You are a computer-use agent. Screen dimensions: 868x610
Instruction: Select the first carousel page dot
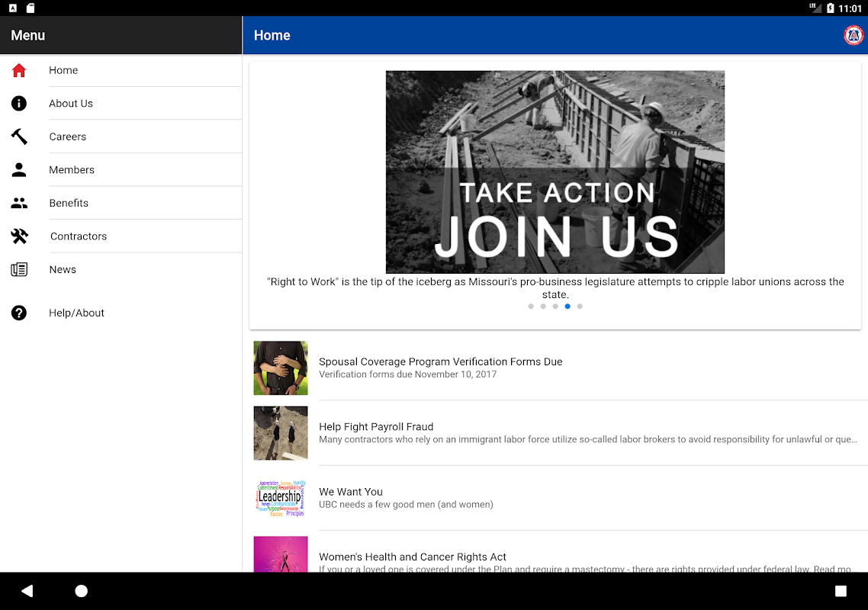click(531, 307)
